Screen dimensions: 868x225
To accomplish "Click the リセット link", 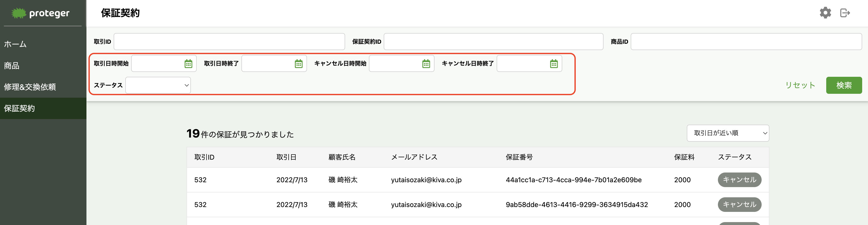I will (x=800, y=85).
